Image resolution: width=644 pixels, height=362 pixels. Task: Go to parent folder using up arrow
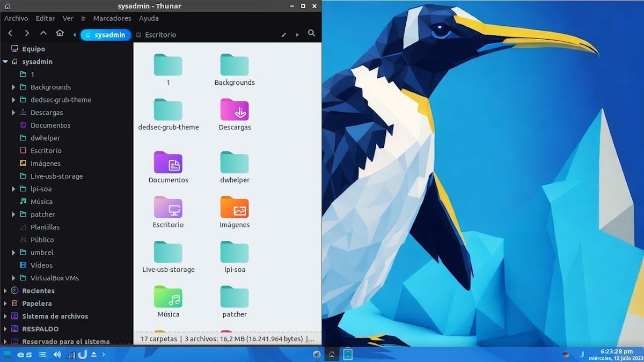click(43, 33)
